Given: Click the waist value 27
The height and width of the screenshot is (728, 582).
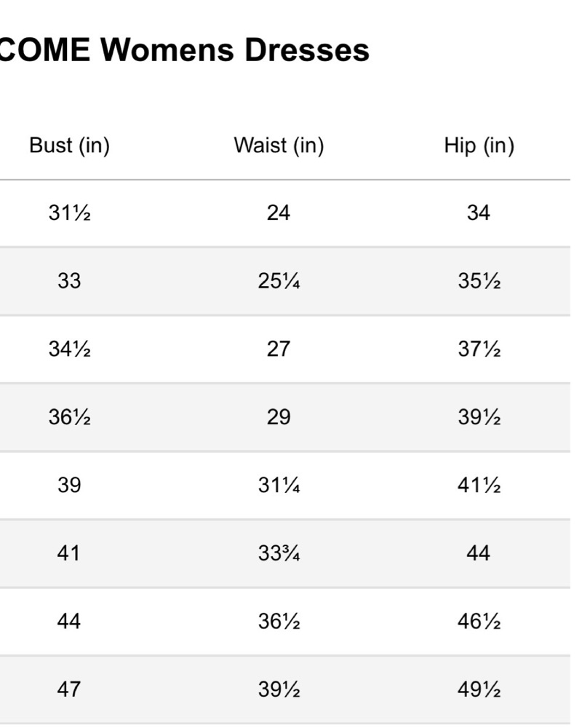Looking at the screenshot, I should click(279, 349).
